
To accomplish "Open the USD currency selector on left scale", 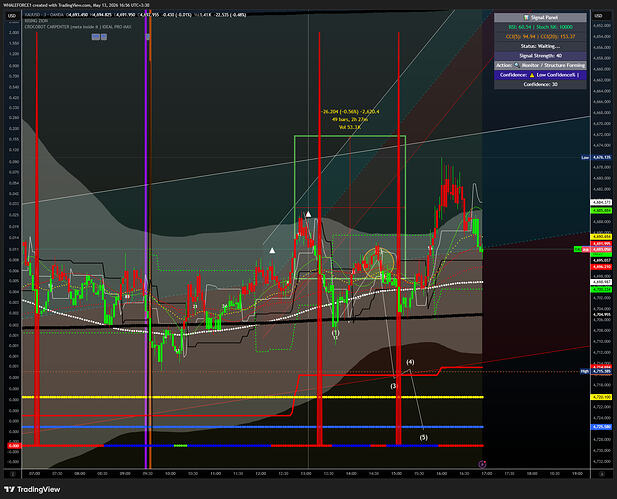I will point(12,16).
